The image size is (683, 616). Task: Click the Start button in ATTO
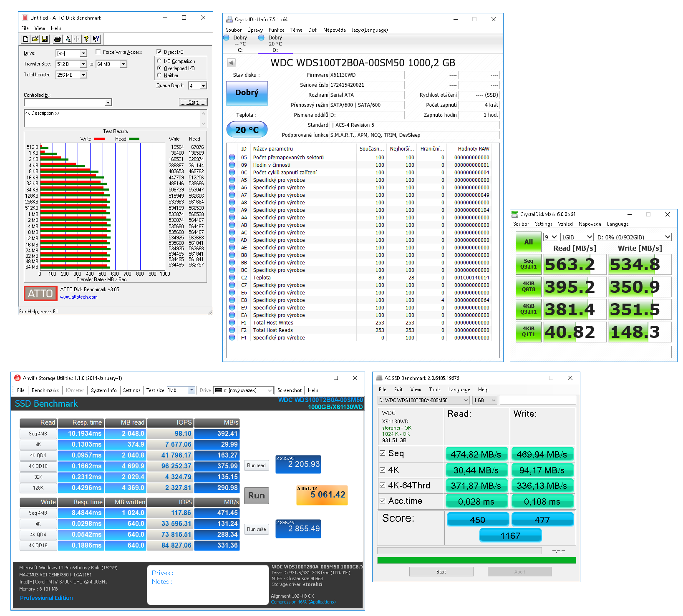coord(193,102)
